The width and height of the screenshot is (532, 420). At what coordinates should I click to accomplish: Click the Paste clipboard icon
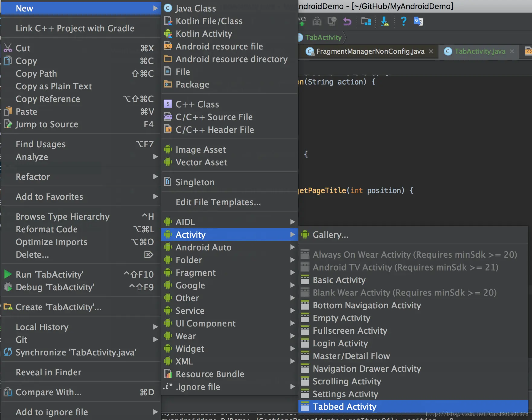(x=8, y=111)
